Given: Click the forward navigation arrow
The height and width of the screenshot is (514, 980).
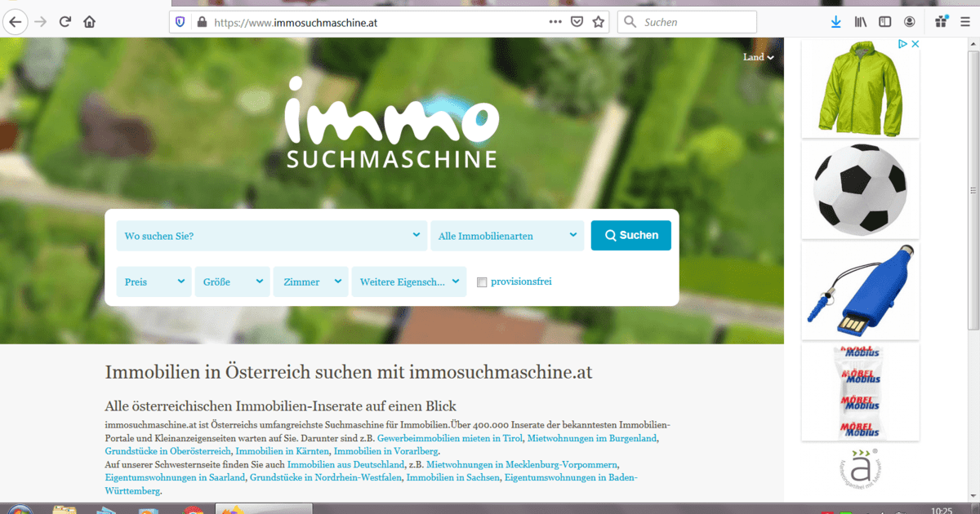Looking at the screenshot, I should coord(41,22).
